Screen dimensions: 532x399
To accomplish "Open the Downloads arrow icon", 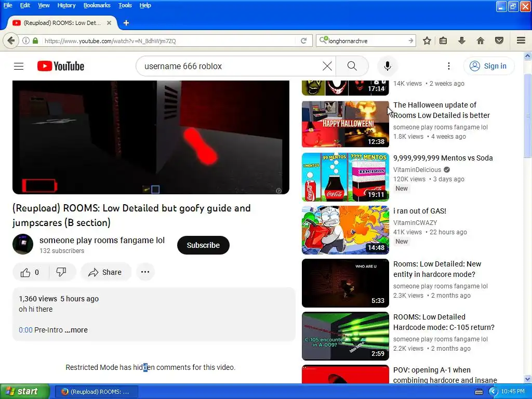I will [x=462, y=41].
